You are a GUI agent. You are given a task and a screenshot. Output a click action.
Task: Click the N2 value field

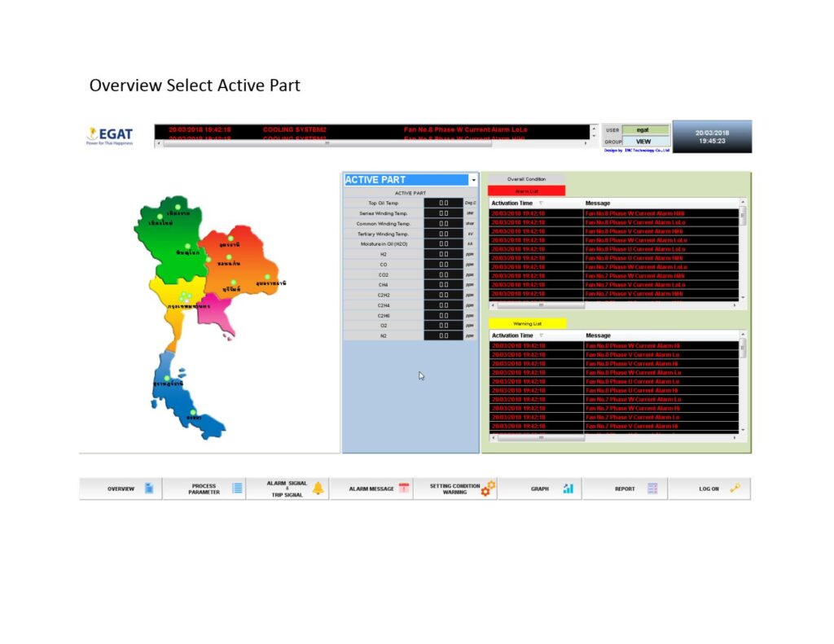pos(443,335)
